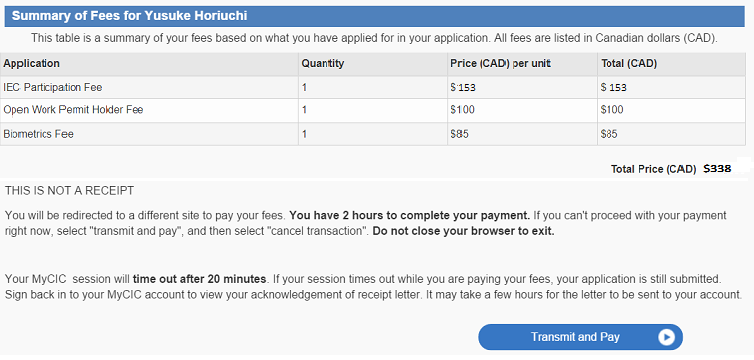
Task: Click the Total (CAD) column header
Action: pos(629,63)
